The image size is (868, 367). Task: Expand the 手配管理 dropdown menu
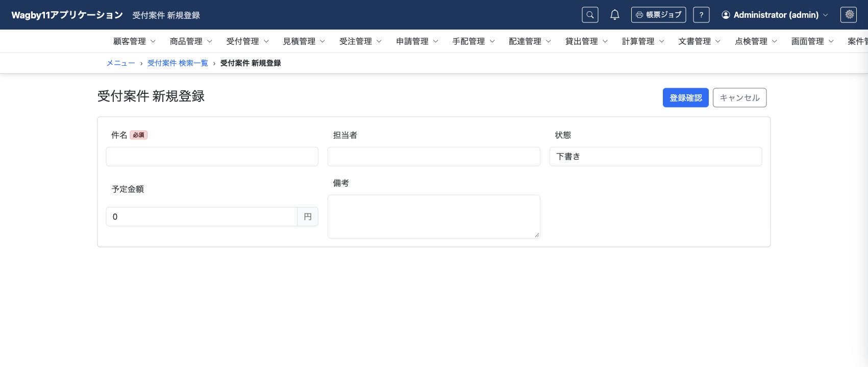[x=474, y=41]
